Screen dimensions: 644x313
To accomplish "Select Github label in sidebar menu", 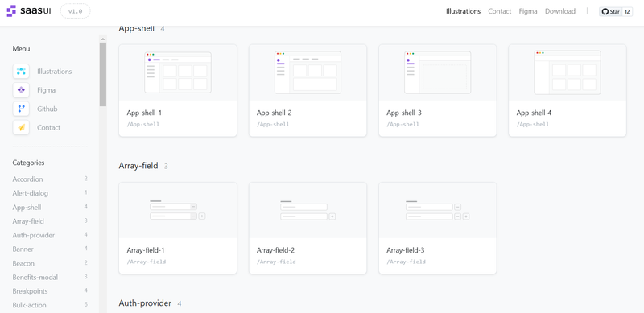I will tap(47, 109).
